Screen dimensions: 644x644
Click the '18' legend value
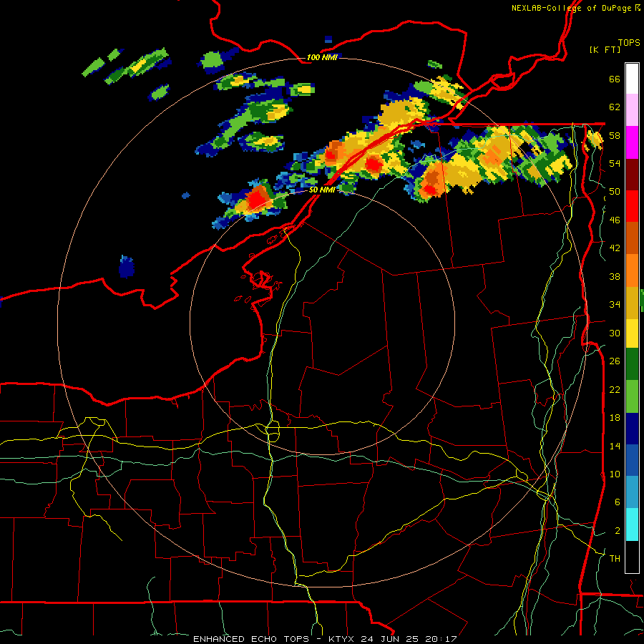coord(615,418)
